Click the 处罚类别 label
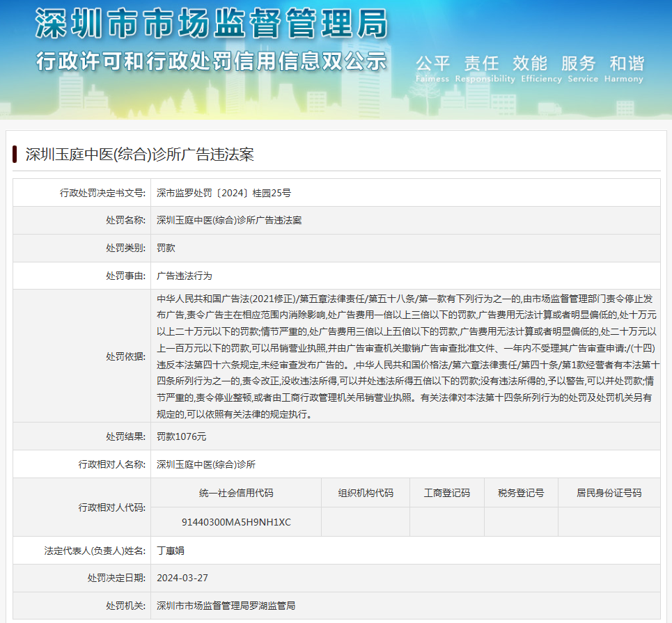The width and height of the screenshot is (672, 623). [x=125, y=248]
